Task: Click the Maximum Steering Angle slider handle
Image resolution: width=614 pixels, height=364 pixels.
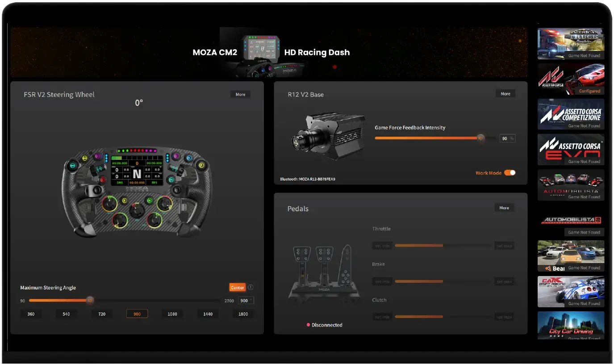Action: pyautogui.click(x=90, y=301)
